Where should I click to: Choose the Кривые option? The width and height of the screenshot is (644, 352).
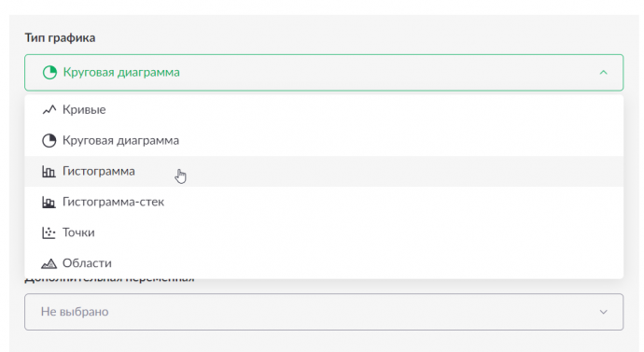coord(324,109)
